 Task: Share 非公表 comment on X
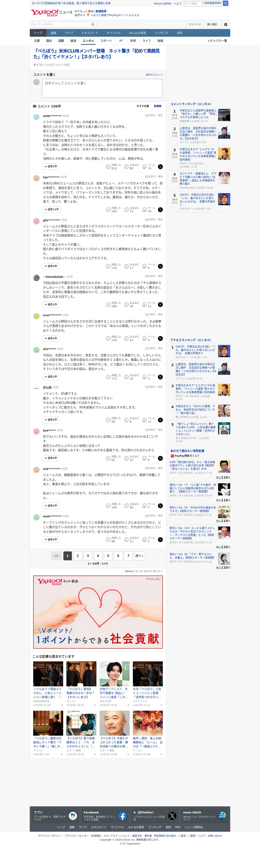[x=160, y=420]
